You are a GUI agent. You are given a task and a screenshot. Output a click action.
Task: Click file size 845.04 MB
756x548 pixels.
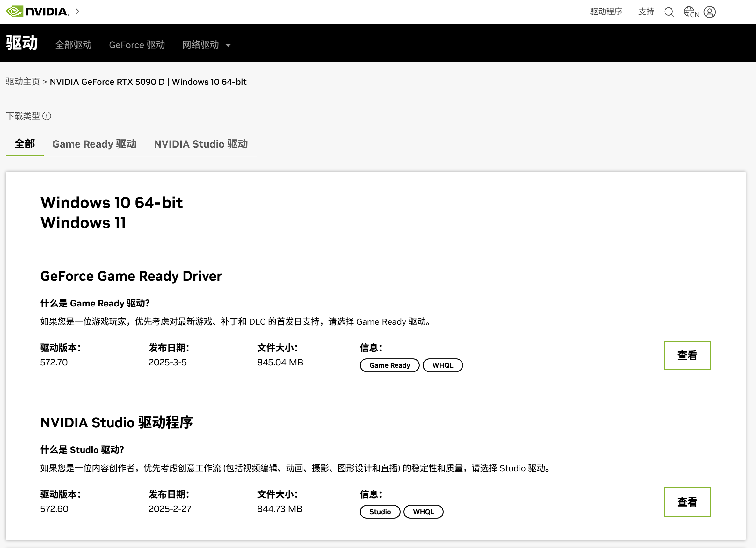[x=280, y=363]
